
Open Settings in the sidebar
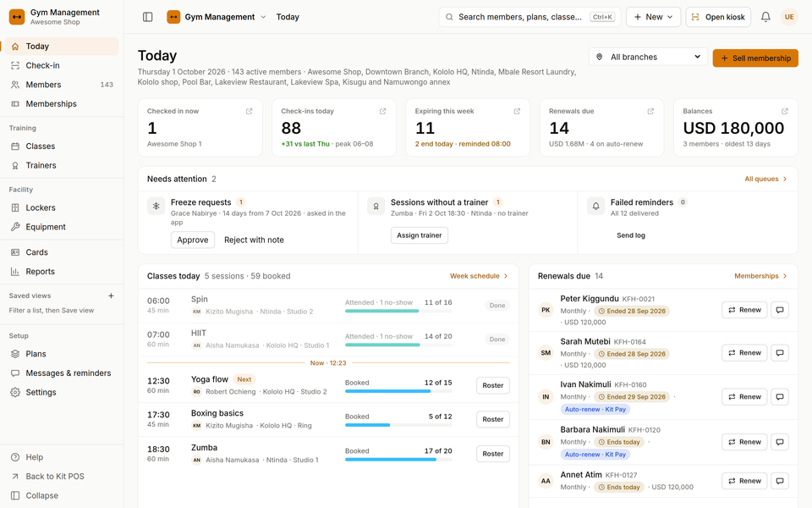point(62,392)
